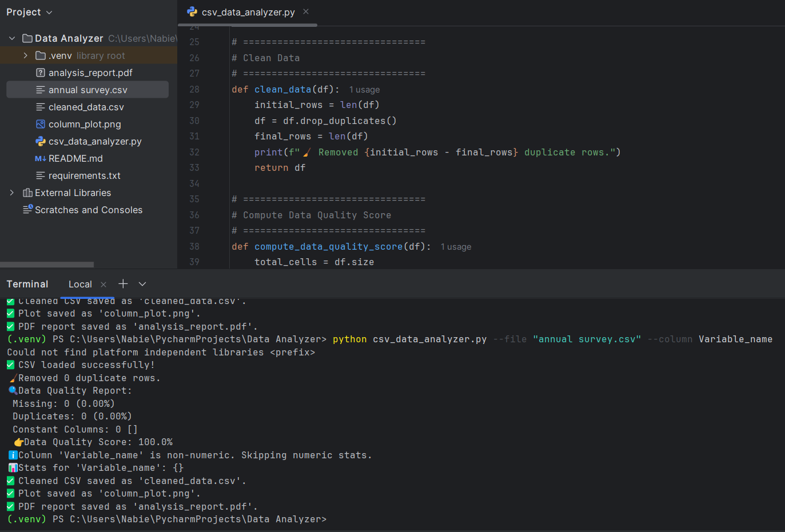Click line number 28 in the gutter

pyautogui.click(x=194, y=89)
